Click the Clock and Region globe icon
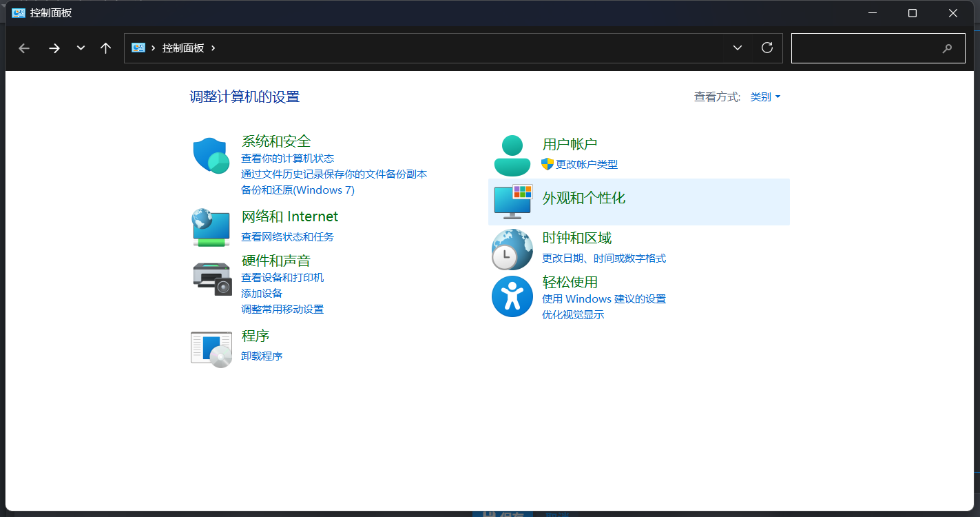The width and height of the screenshot is (980, 517). pyautogui.click(x=512, y=249)
